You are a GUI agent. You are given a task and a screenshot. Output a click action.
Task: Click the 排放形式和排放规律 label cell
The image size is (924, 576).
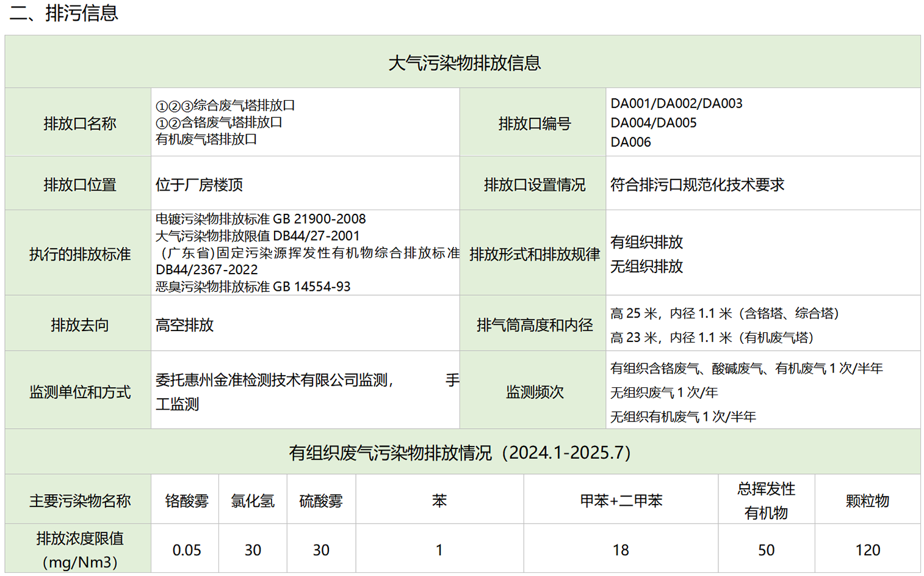pos(534,254)
